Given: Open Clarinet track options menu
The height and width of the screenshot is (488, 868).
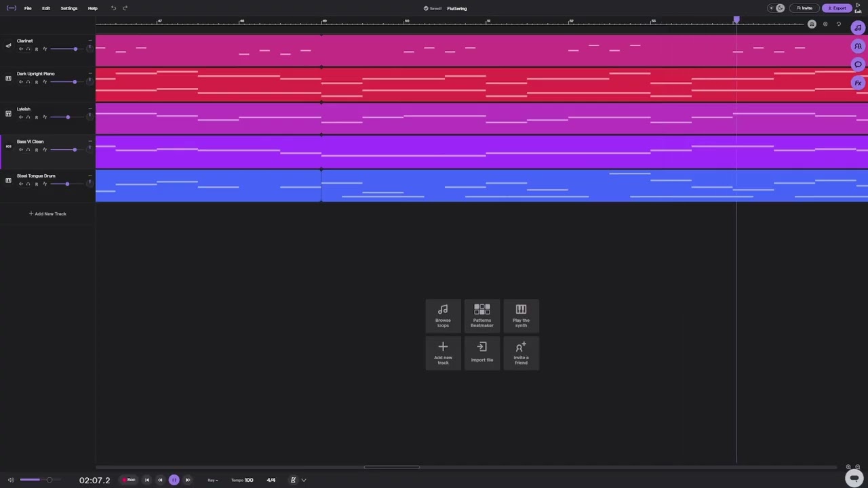Looking at the screenshot, I should pyautogui.click(x=90, y=41).
